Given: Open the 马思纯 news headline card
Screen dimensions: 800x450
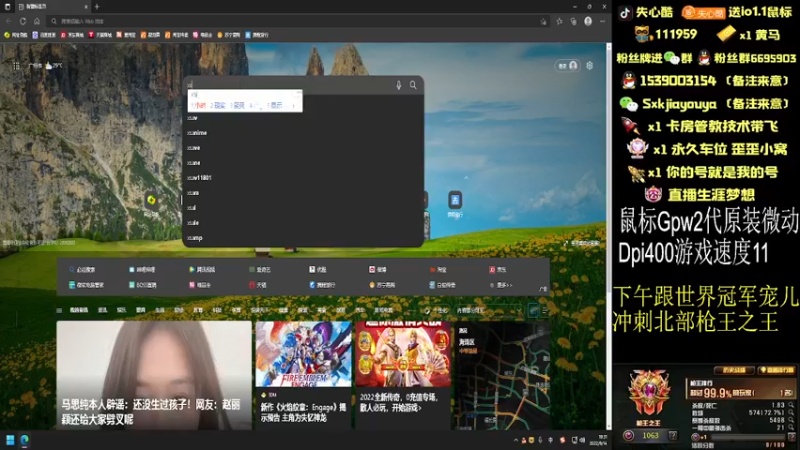Looking at the screenshot, I should [x=154, y=375].
